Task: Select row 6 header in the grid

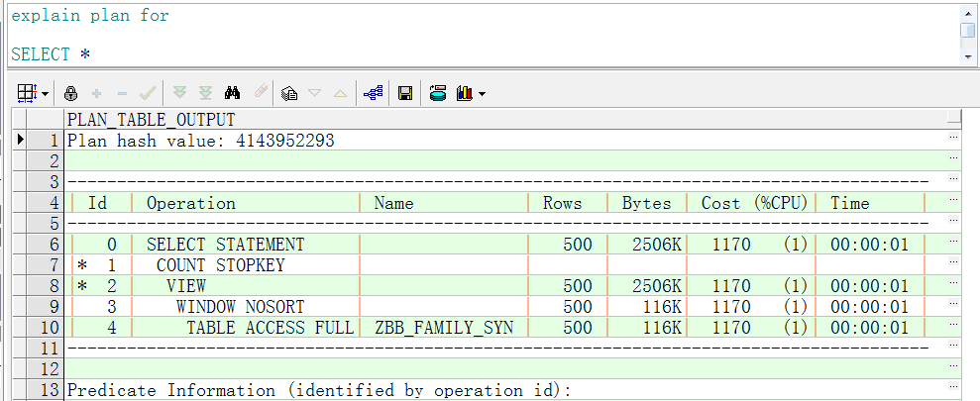Action: click(38, 245)
